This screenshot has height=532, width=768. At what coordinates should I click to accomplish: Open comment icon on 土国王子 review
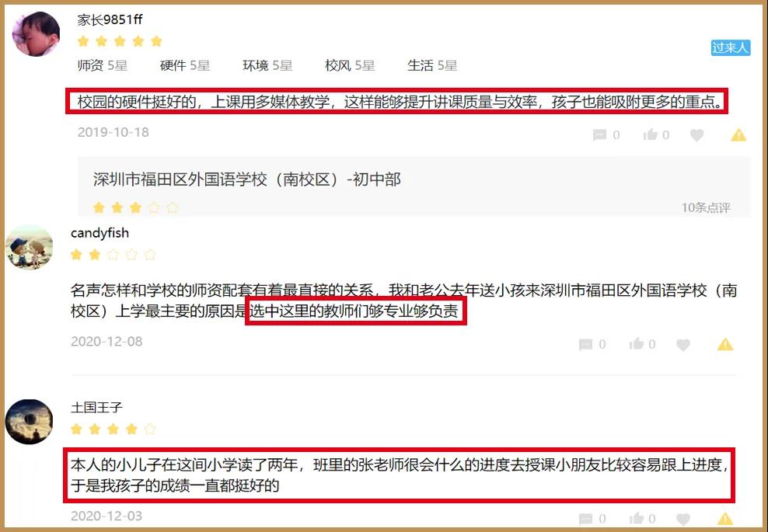(585, 518)
